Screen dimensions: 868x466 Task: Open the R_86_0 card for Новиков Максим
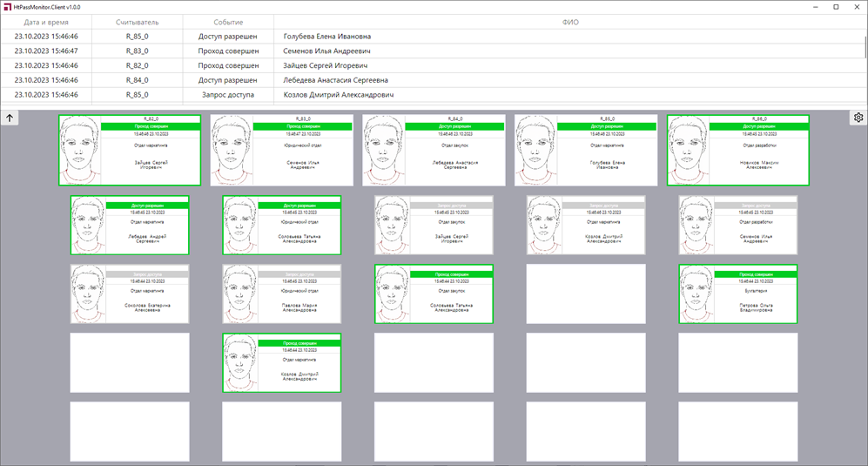click(x=737, y=150)
